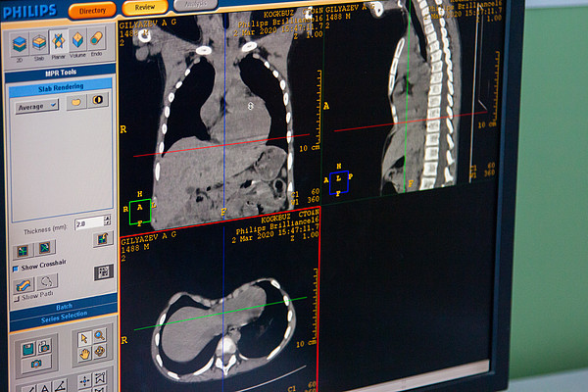Viewport: 588px width, 392px height.
Task: Expand the Series Selection section
Action: point(63,315)
